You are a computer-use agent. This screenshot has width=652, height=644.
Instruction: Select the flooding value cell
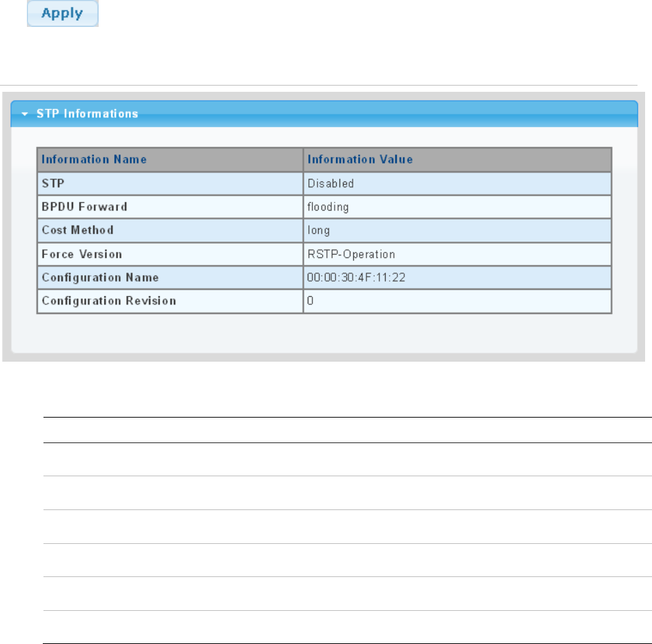(457, 207)
